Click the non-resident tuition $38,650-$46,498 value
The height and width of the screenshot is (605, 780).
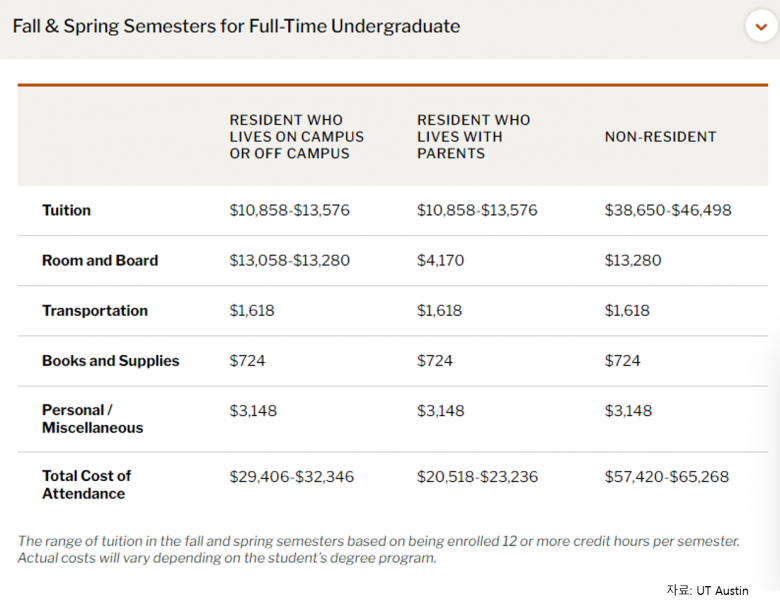[668, 211]
